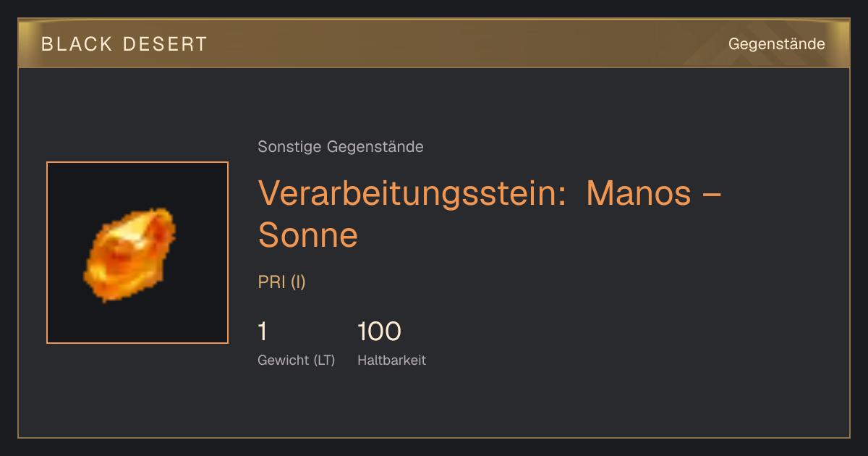The width and height of the screenshot is (868, 456).
Task: Click the word Manos in the title
Action: coord(639,193)
